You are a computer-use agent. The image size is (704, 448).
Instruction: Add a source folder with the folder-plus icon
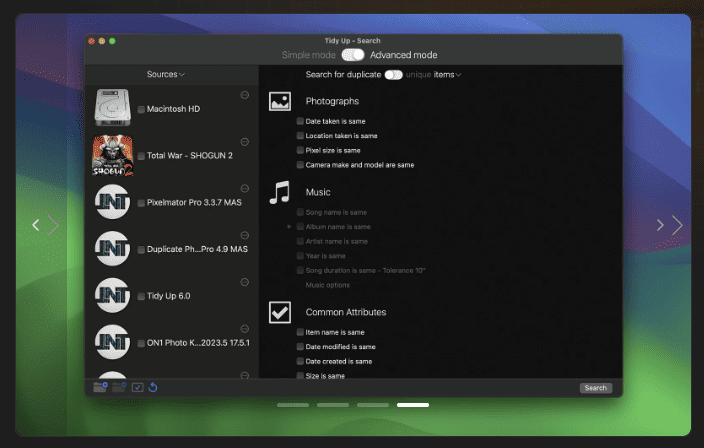(101, 387)
